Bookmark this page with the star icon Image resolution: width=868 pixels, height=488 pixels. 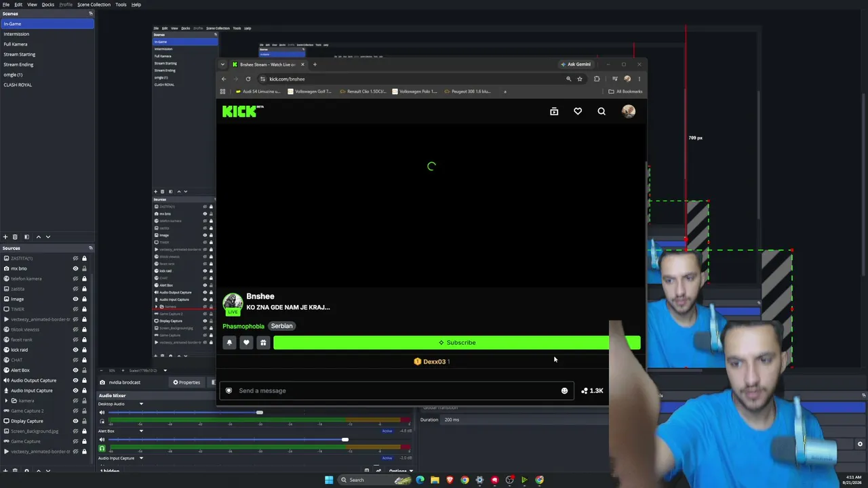pyautogui.click(x=580, y=79)
